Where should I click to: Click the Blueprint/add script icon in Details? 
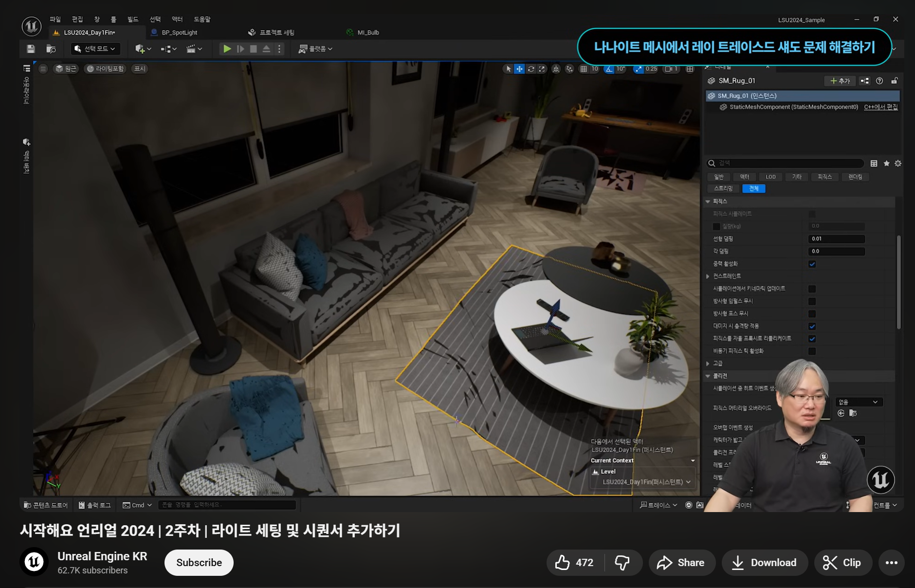(864, 81)
